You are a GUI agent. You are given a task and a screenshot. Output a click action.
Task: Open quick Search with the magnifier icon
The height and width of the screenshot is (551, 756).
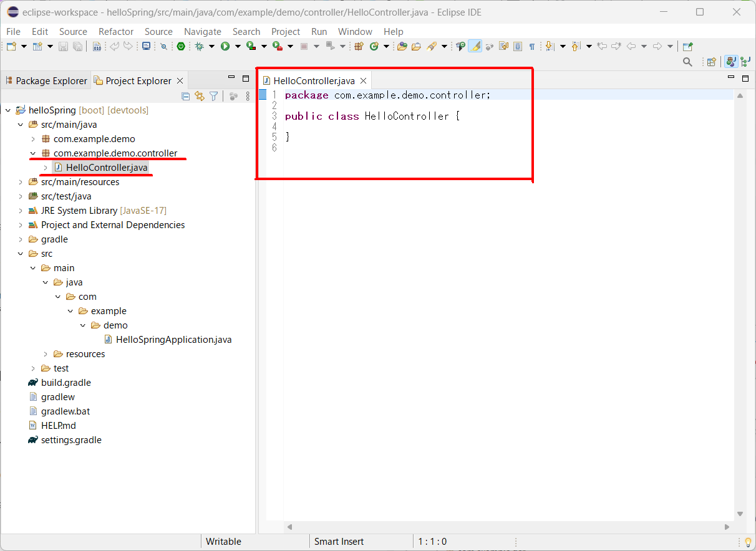(687, 62)
